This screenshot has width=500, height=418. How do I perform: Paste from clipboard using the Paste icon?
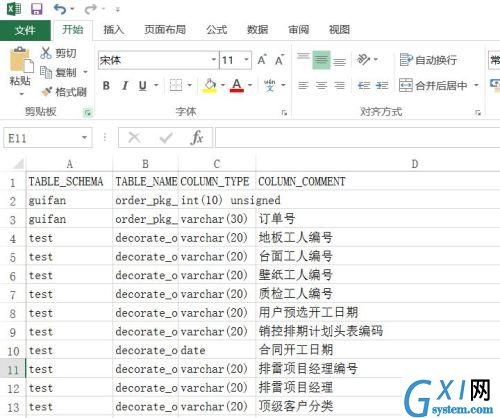click(x=21, y=60)
